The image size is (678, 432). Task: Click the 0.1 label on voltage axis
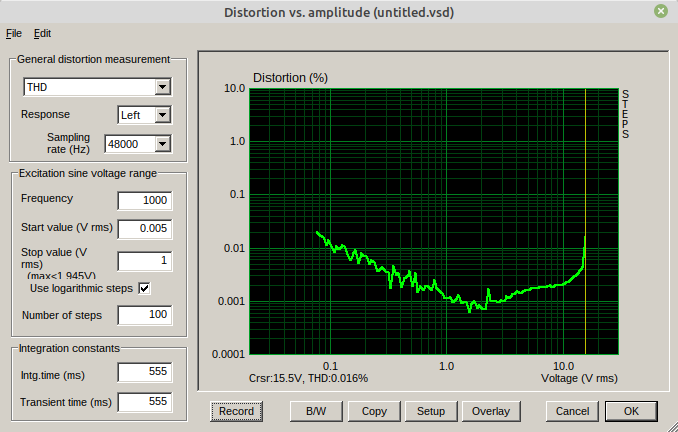[330, 366]
